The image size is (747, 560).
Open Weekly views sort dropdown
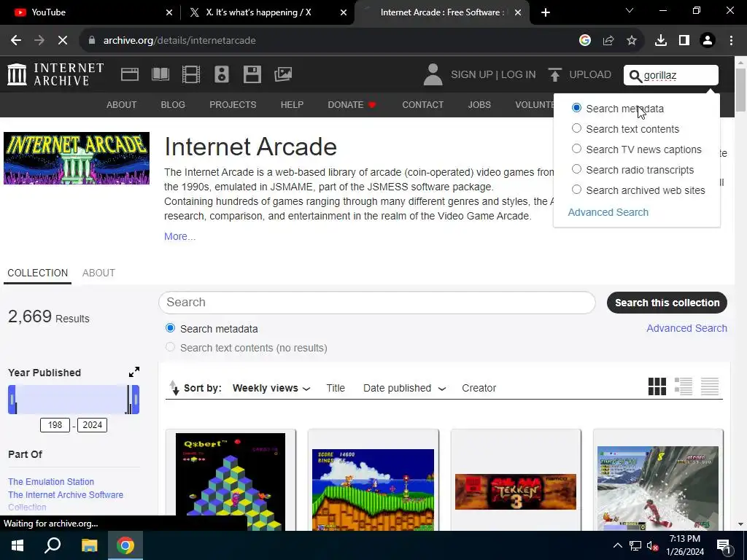[x=271, y=388]
